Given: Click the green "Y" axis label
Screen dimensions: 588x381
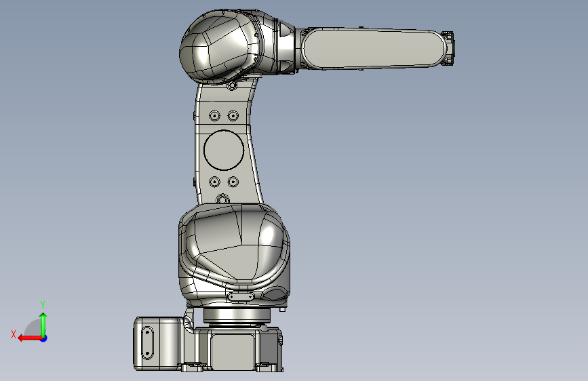Looking at the screenshot, I should point(43,305).
